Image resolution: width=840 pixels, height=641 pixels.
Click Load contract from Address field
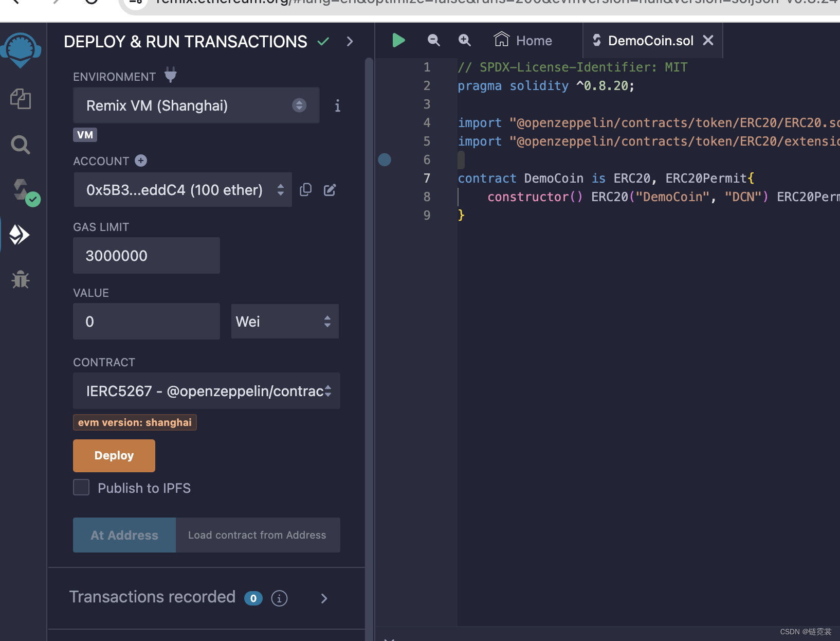tap(258, 535)
